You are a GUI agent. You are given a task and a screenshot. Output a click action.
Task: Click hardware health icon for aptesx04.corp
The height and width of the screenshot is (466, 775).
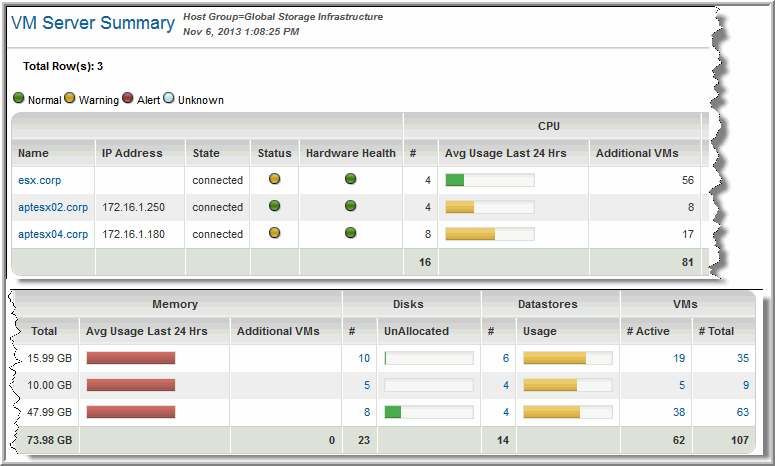tap(350, 234)
